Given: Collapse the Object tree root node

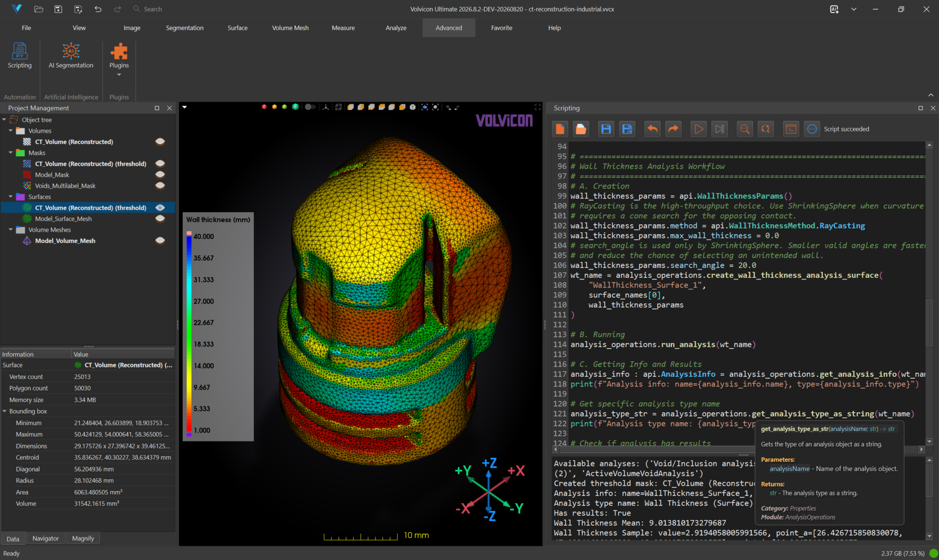Looking at the screenshot, I should tap(4, 120).
